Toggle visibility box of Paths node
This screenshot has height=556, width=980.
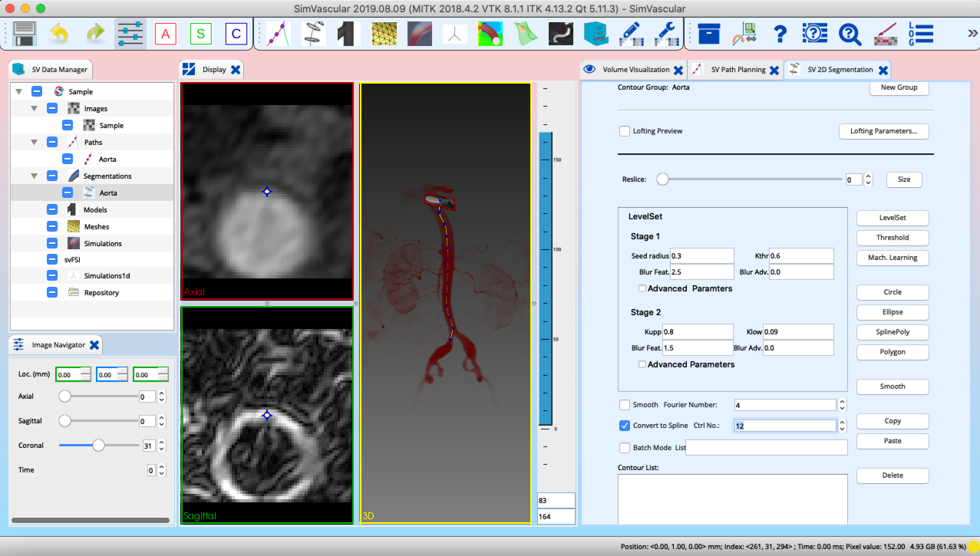[x=52, y=142]
